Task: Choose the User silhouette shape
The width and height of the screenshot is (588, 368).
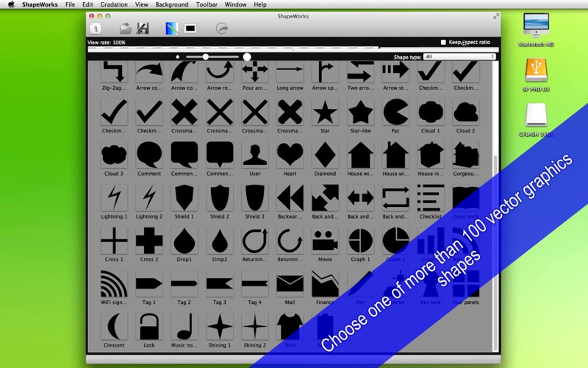Action: tap(254, 155)
